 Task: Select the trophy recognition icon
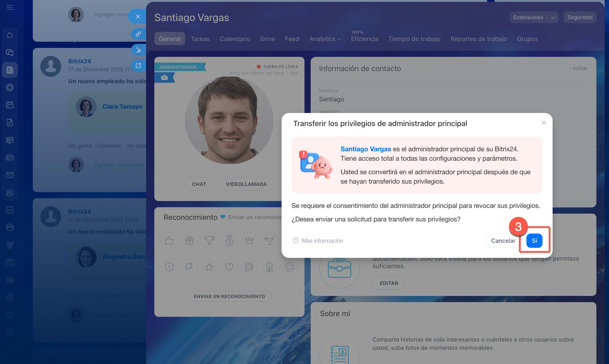click(x=209, y=240)
